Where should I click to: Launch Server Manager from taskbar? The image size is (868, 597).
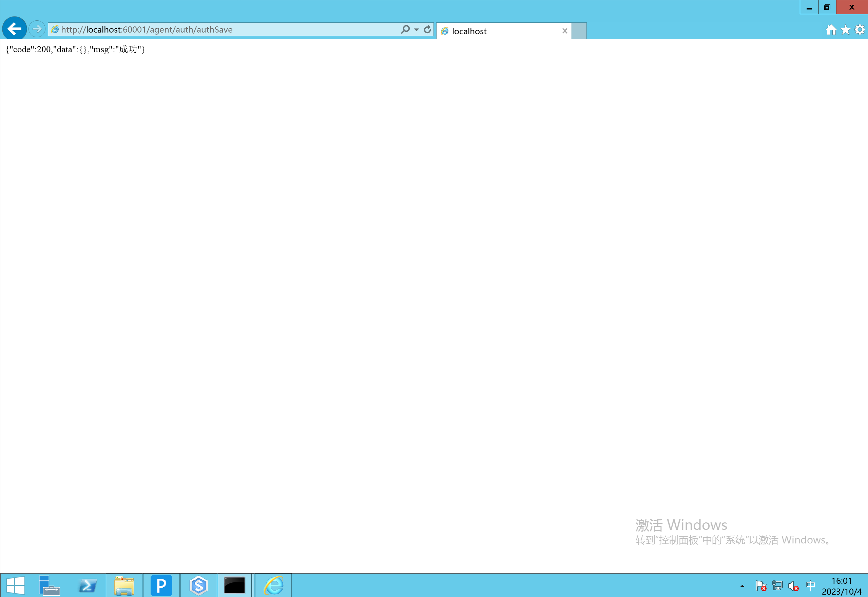point(50,585)
